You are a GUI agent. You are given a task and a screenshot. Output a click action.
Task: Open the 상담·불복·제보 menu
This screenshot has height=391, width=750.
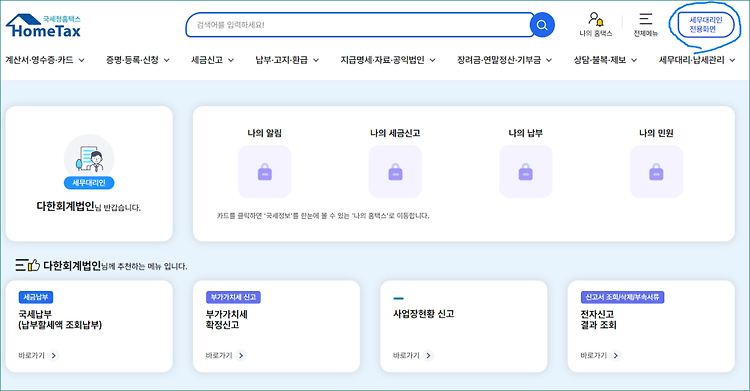pos(600,60)
